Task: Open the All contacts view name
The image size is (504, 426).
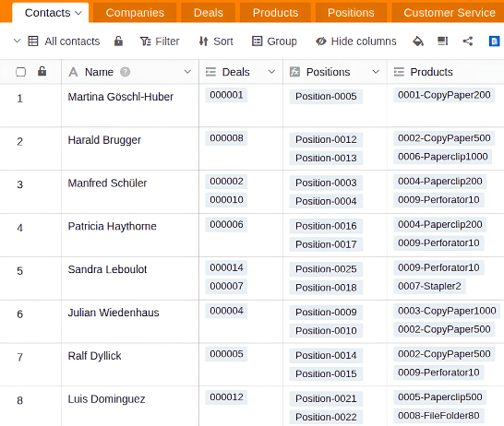Action: (72, 41)
